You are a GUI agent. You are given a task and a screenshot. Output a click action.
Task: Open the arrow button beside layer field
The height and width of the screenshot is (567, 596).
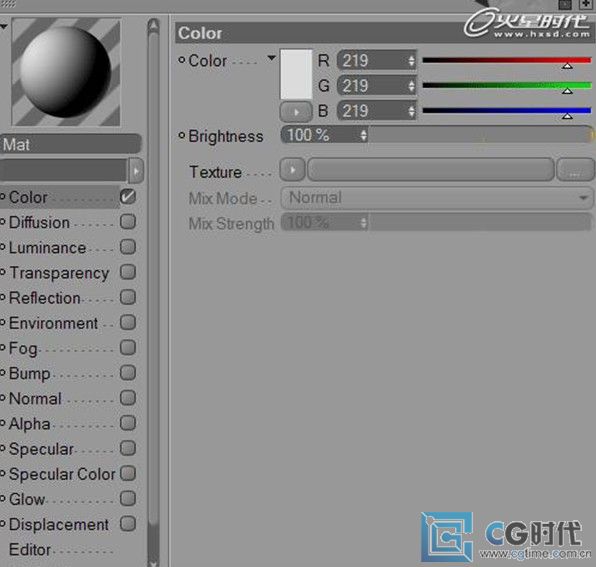pyautogui.click(x=136, y=171)
